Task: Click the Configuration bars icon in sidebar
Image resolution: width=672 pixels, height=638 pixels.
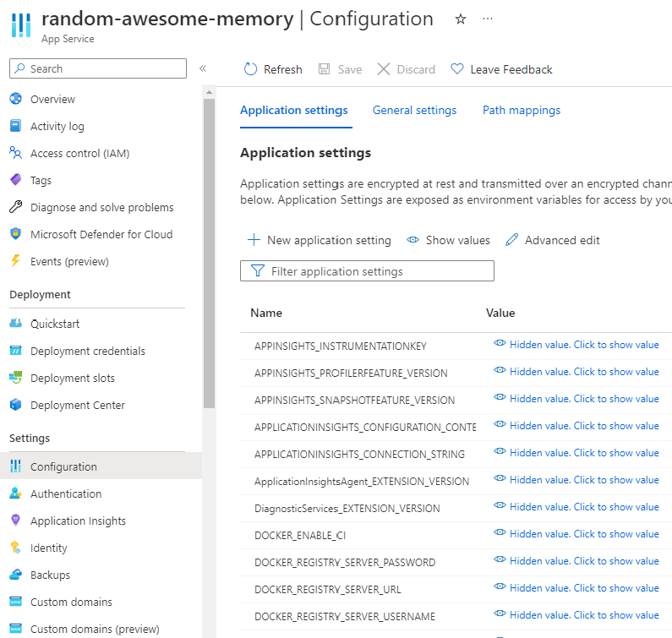Action: [16, 466]
